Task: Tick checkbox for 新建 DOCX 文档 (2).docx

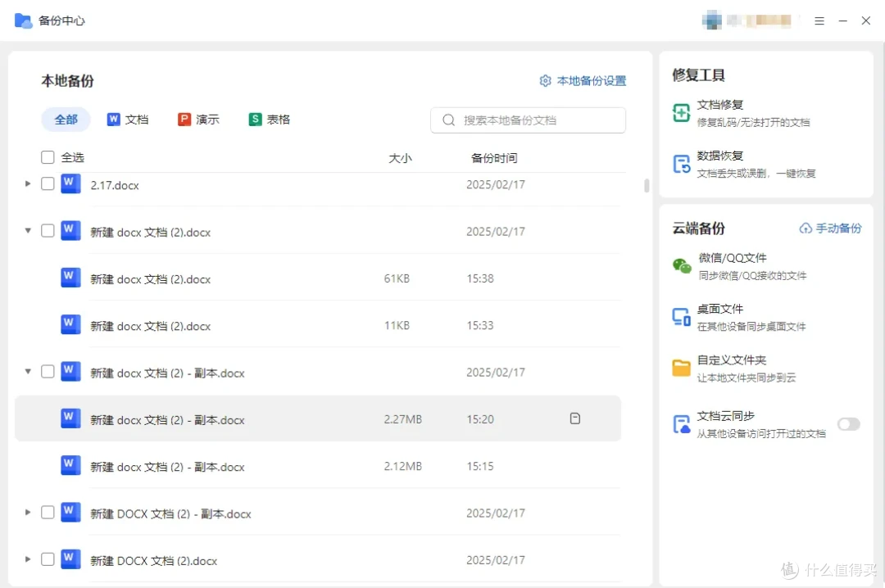Action: tap(48, 559)
